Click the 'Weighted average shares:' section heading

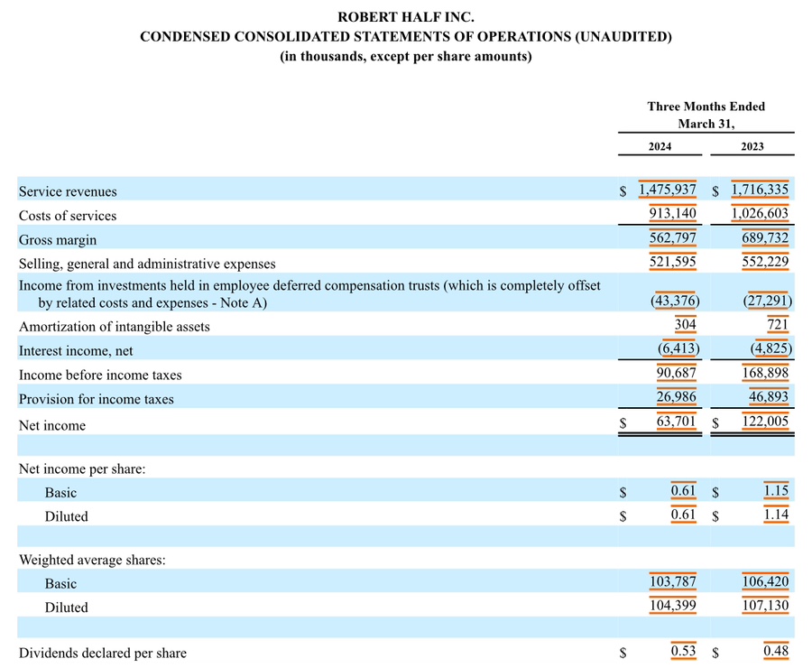click(92, 560)
